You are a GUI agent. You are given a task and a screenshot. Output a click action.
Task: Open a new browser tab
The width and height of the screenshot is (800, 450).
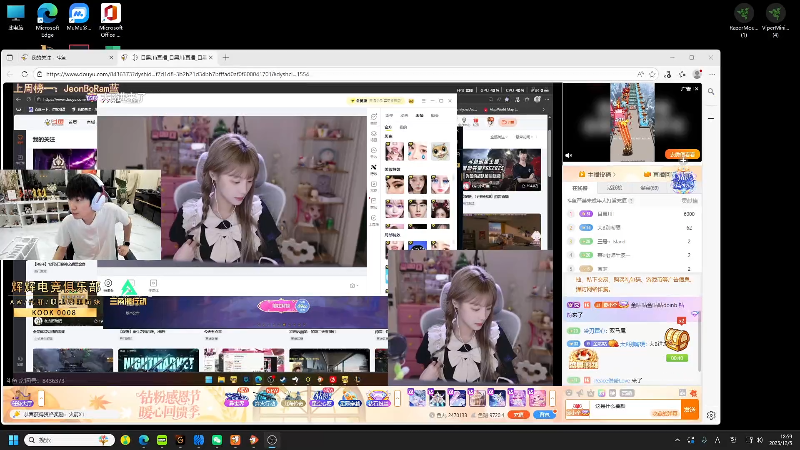(x=226, y=58)
